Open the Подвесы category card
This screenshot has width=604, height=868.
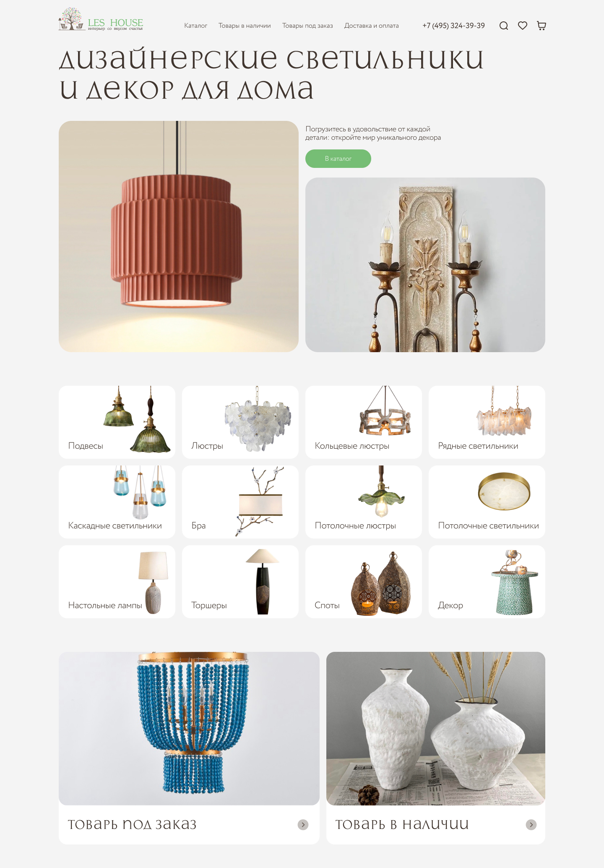click(117, 422)
